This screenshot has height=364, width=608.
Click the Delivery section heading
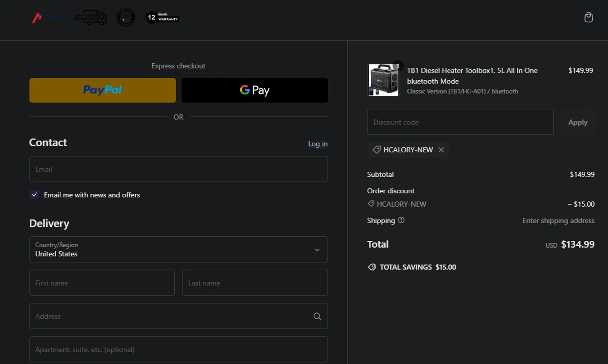[x=49, y=223]
